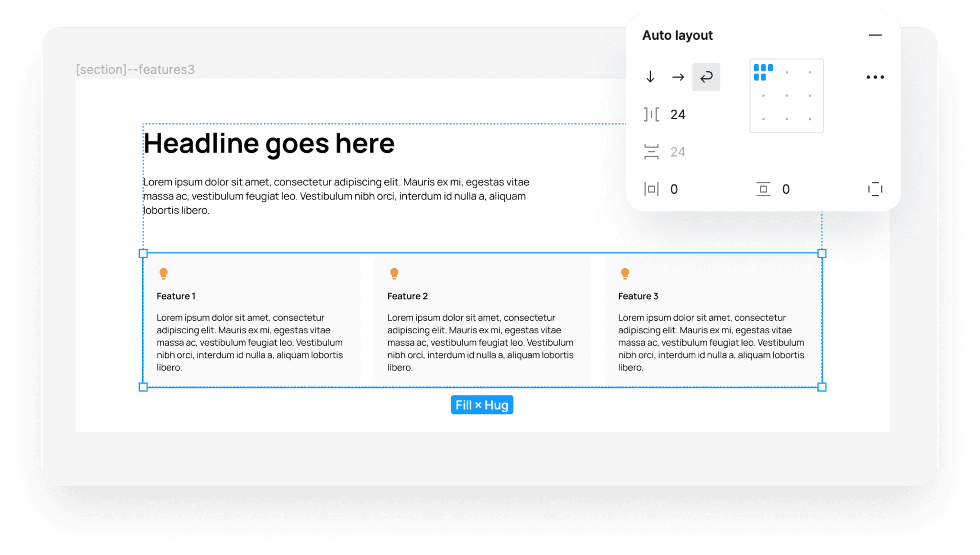Screen dimensions: 980x555
Task: Click the lightbulb icon on Feature 3 card
Action: (x=625, y=273)
